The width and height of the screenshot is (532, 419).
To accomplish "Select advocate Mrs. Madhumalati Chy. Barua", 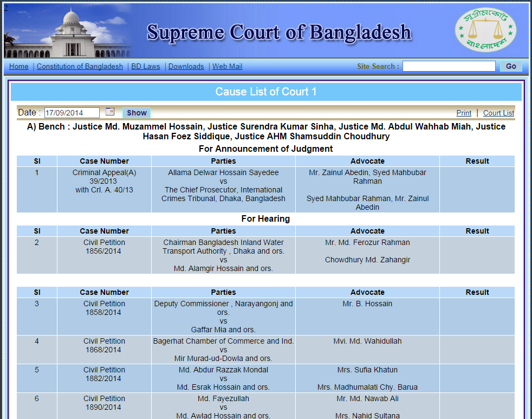I will (367, 387).
